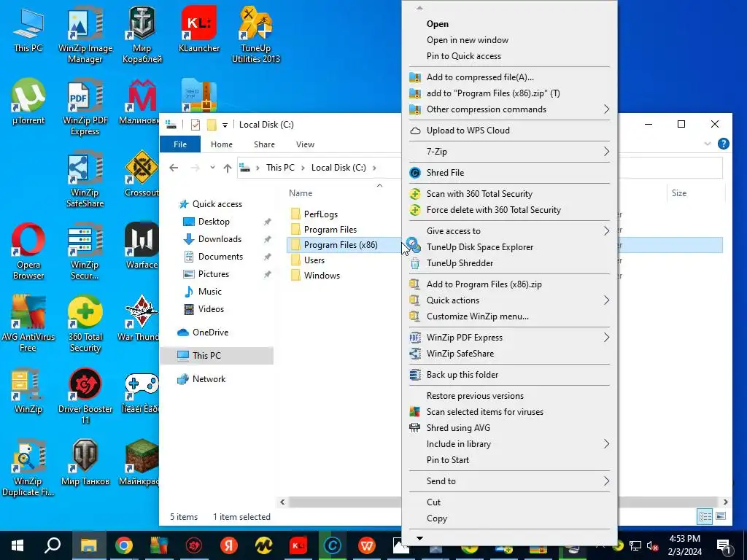747x560 pixels.
Task: Click the taskbar search magnifier
Action: click(x=53, y=545)
